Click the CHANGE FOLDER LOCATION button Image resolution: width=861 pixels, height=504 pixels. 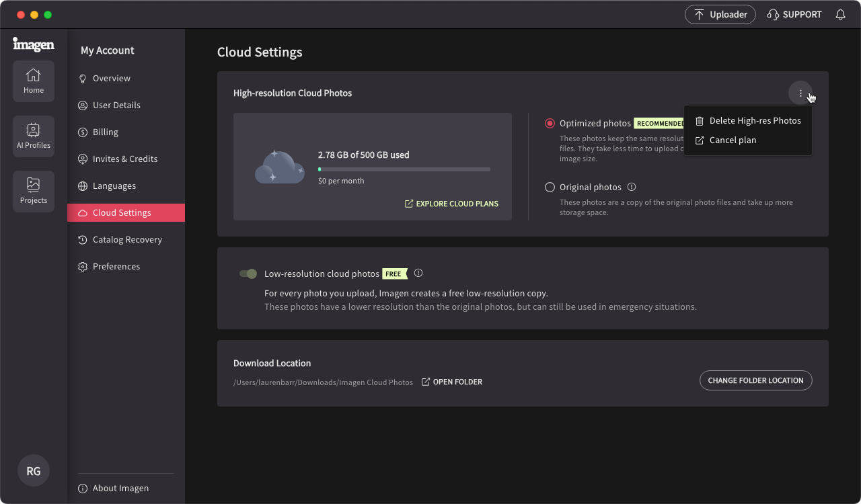756,380
